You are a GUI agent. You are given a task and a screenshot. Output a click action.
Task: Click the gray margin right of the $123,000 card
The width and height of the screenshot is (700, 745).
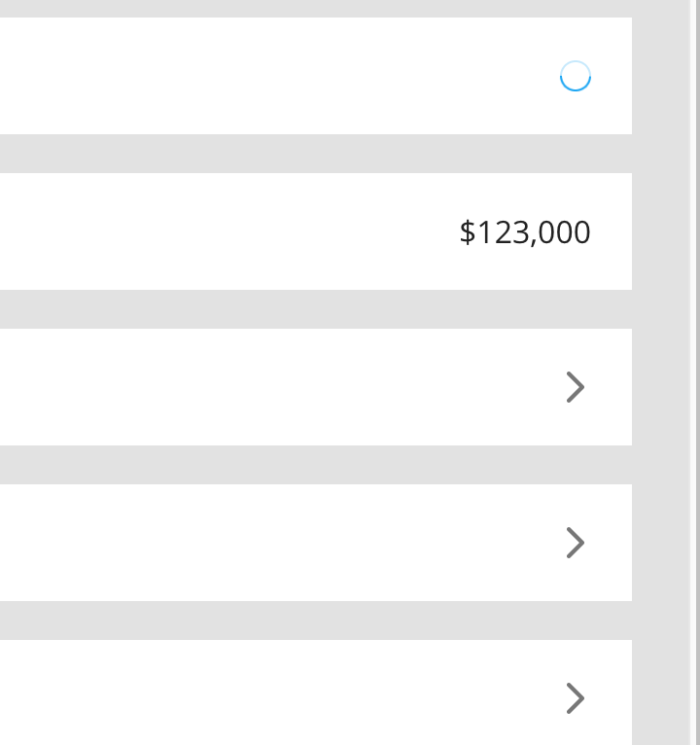(659, 231)
